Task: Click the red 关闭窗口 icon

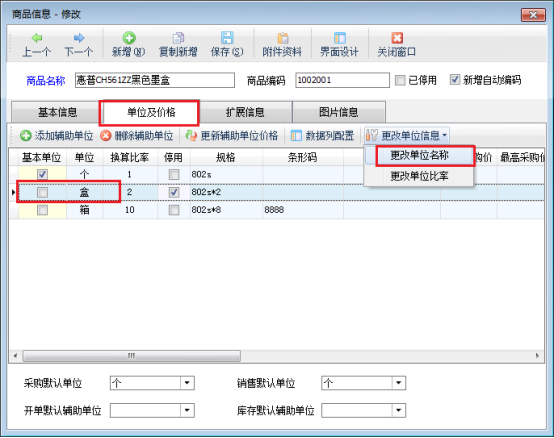Action: (397, 37)
